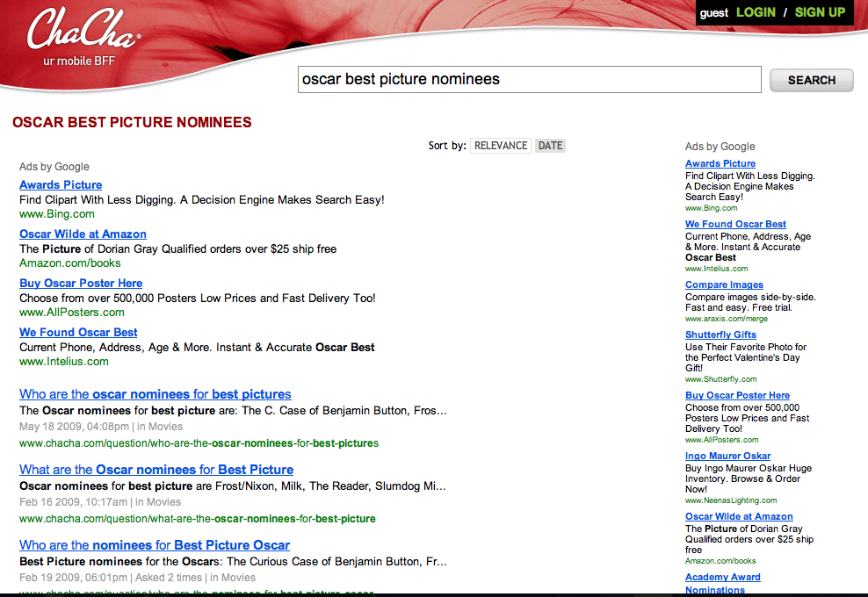Click the sidebar Ads by Google label
The height and width of the screenshot is (597, 868).
[720, 147]
